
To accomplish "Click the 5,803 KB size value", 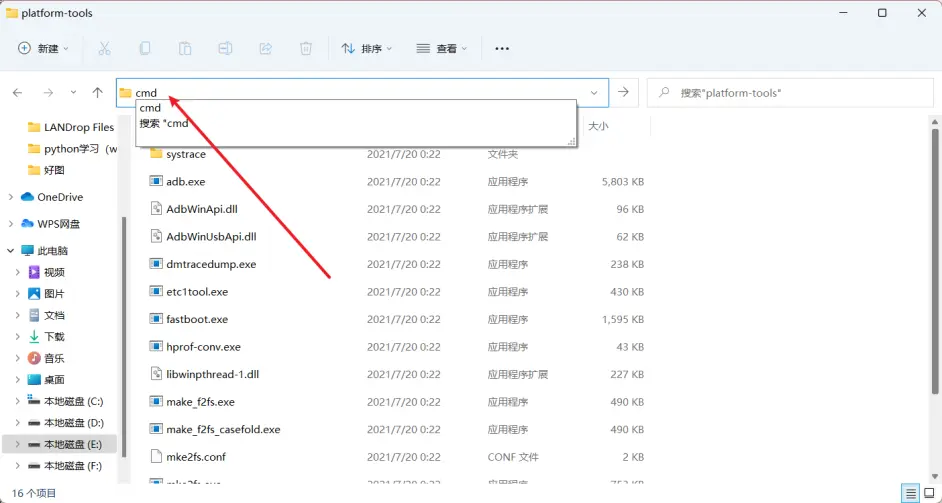I will pyautogui.click(x=623, y=181).
